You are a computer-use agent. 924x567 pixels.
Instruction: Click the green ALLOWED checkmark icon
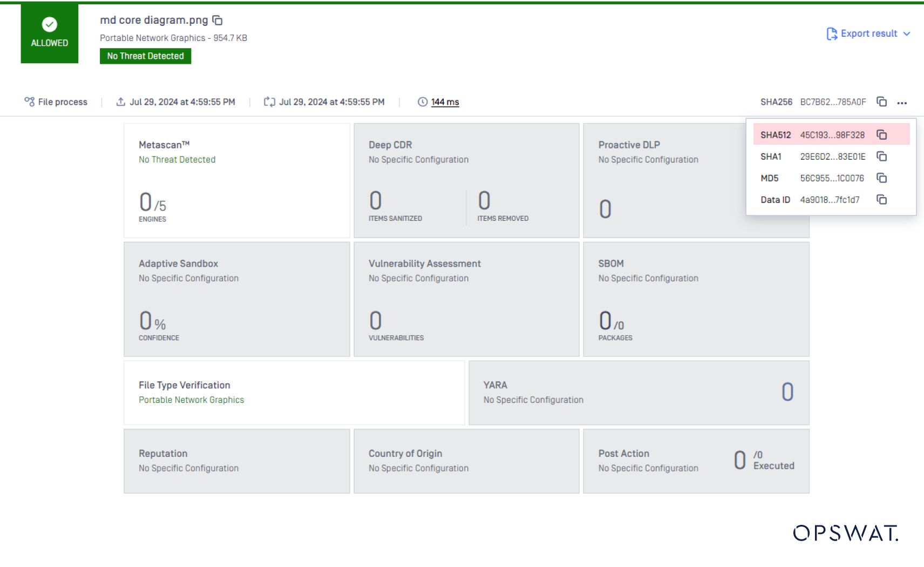50,24
